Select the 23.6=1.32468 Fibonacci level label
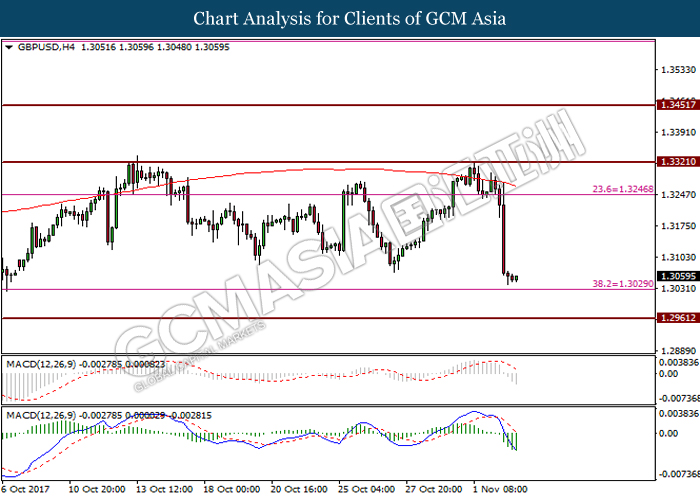Viewport: 700px width, 500px height. (623, 189)
